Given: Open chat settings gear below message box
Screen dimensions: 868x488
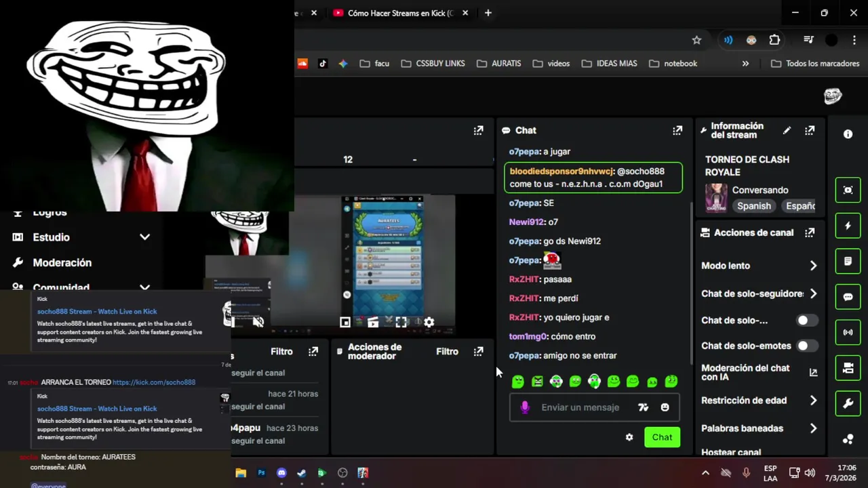Looking at the screenshot, I should point(629,437).
